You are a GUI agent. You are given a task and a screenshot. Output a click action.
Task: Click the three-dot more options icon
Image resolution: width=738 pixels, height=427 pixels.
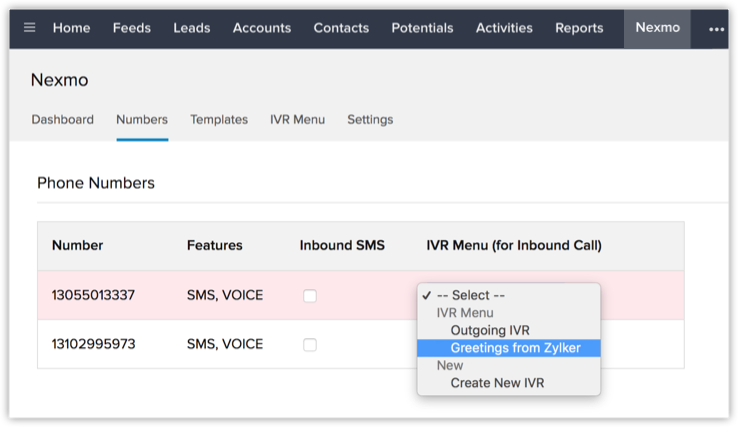tap(716, 28)
